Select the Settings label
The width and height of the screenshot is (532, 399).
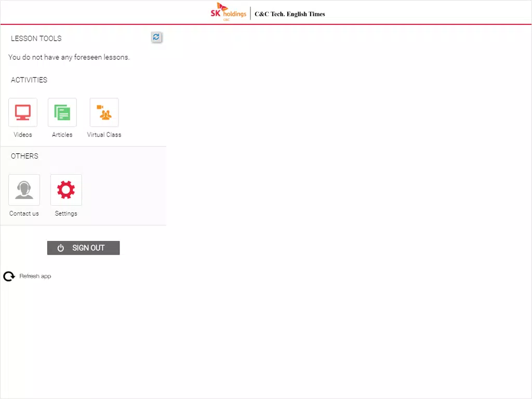coord(66,214)
